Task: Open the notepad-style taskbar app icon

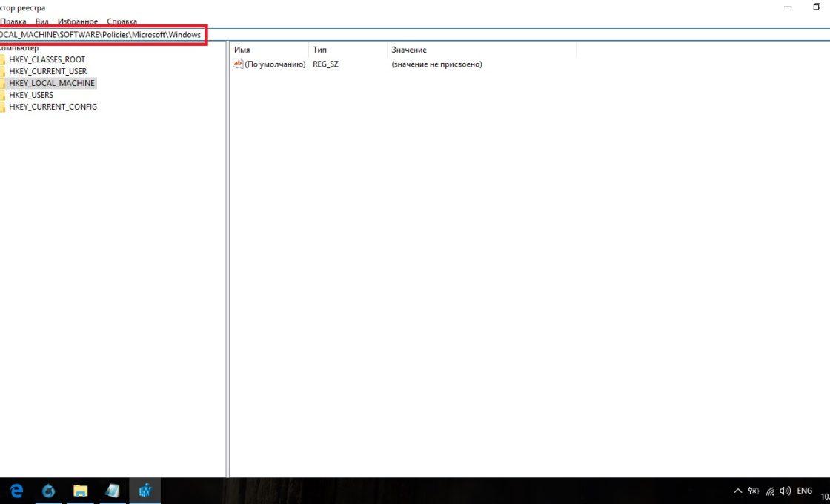Action: (x=112, y=491)
